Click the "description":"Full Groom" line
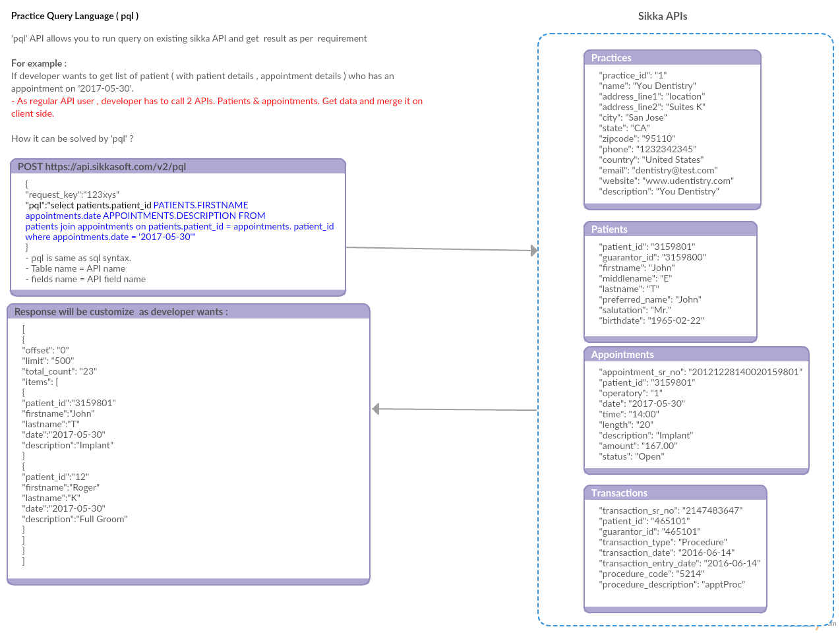The image size is (840, 633). (x=75, y=519)
